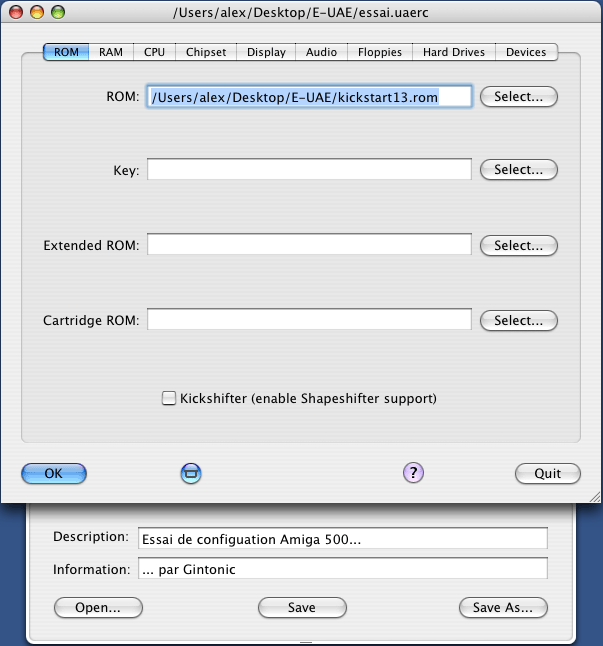Image resolution: width=603 pixels, height=646 pixels.
Task: Click Select button next to ROM field
Action: tap(519, 96)
